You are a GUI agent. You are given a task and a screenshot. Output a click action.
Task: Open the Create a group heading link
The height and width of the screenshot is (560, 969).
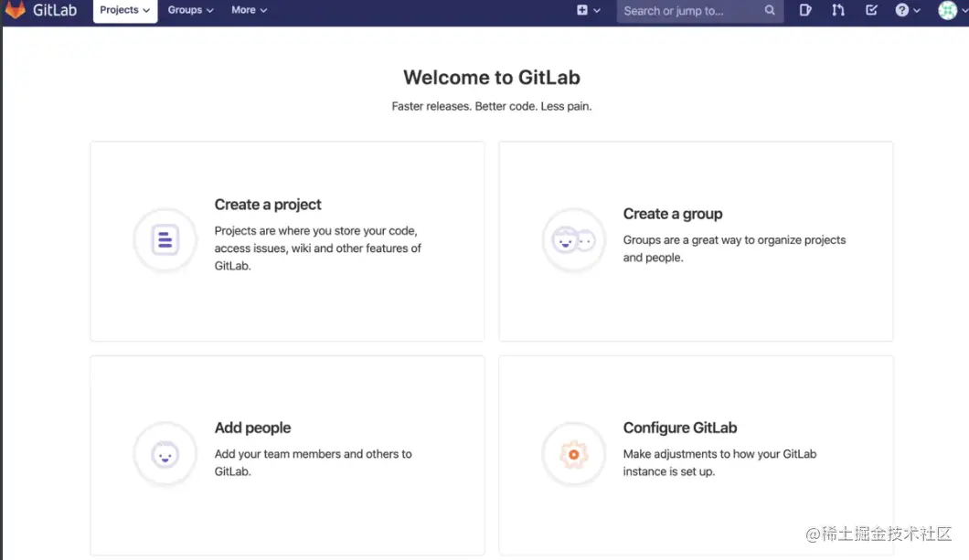[x=673, y=214]
